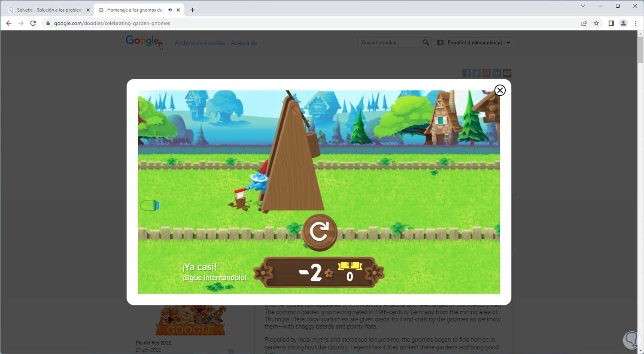Image resolution: width=644 pixels, height=354 pixels.
Task: Click the scrollbar up arrow
Action: pos(641,33)
